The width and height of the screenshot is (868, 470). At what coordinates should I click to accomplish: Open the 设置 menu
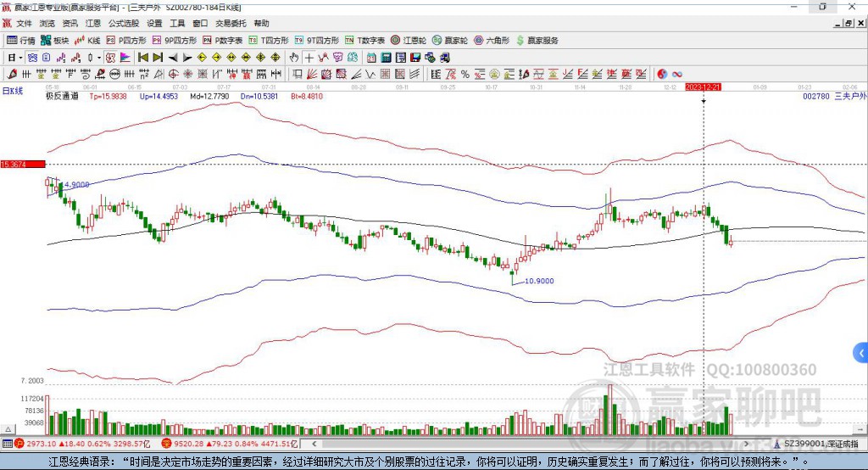pyautogui.click(x=154, y=23)
